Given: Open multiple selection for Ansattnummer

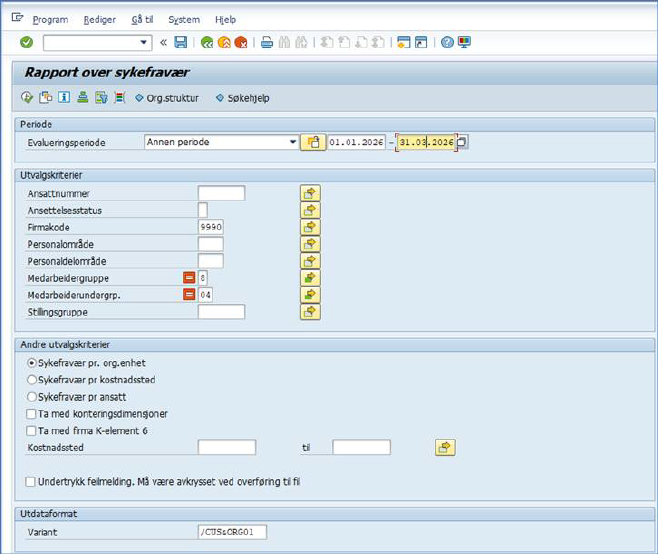Looking at the screenshot, I should point(310,193).
